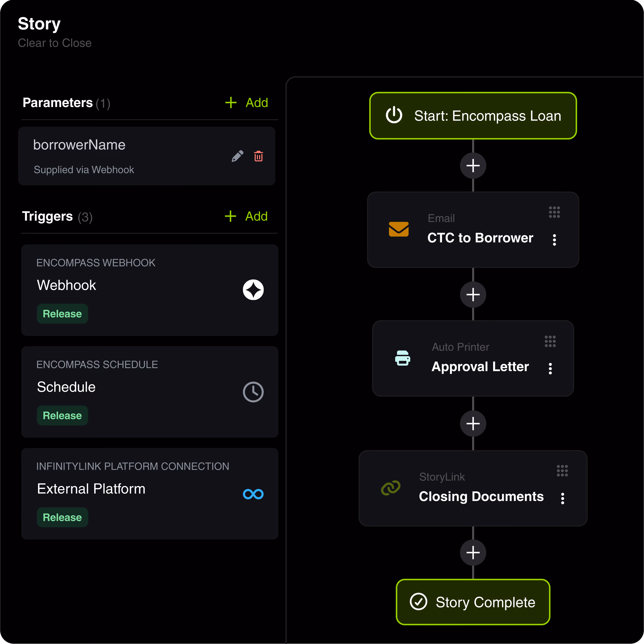Open options menu on CTC to Borrower
This screenshot has height=644, width=644.
coord(554,240)
